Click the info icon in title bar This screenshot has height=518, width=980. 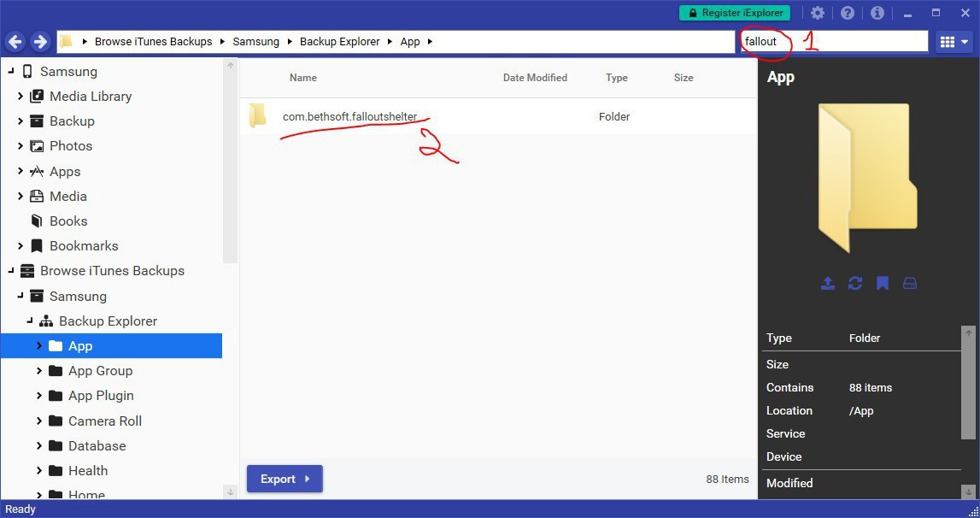[x=877, y=13]
